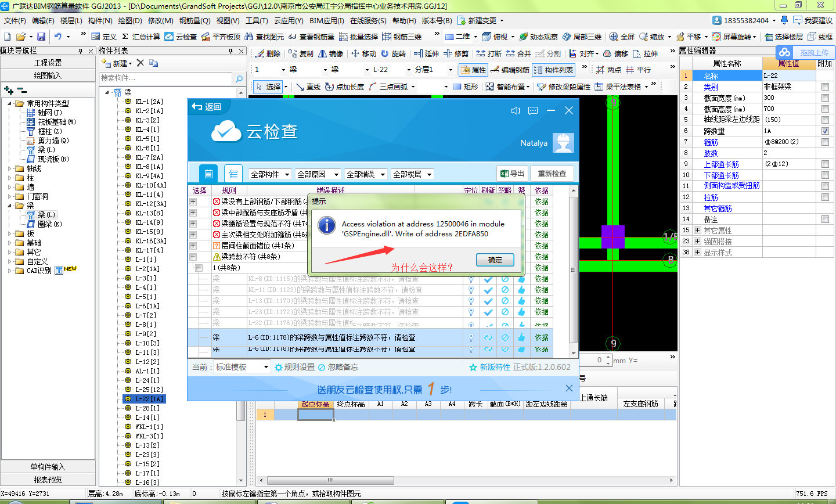Click 偏移 offset tool
Screen dimensions: 836x504
pyautogui.click(x=615, y=53)
